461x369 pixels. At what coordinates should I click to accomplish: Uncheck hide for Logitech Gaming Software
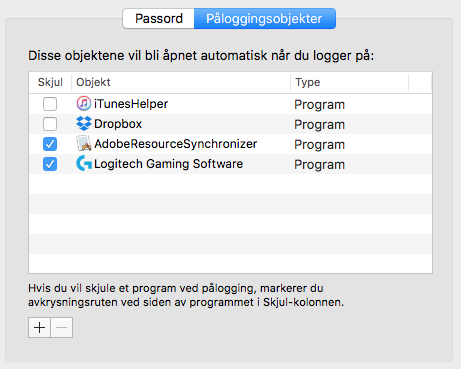(x=50, y=164)
